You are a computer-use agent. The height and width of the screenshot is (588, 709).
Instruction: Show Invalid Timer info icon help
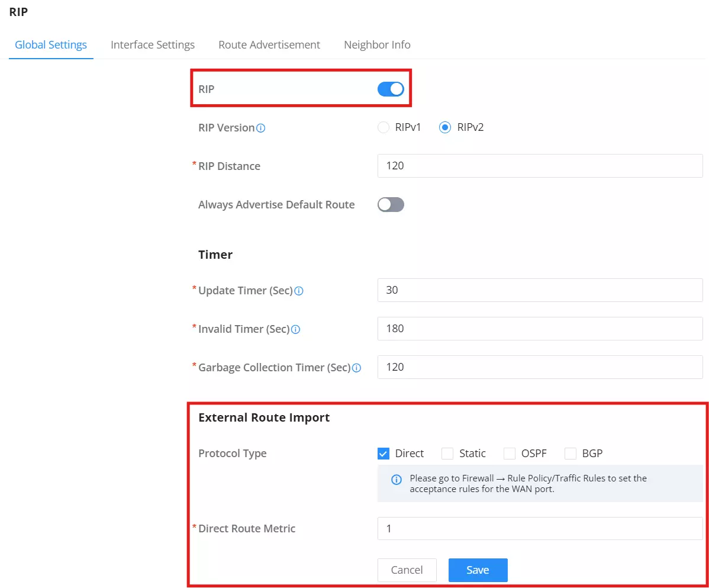coord(296,329)
